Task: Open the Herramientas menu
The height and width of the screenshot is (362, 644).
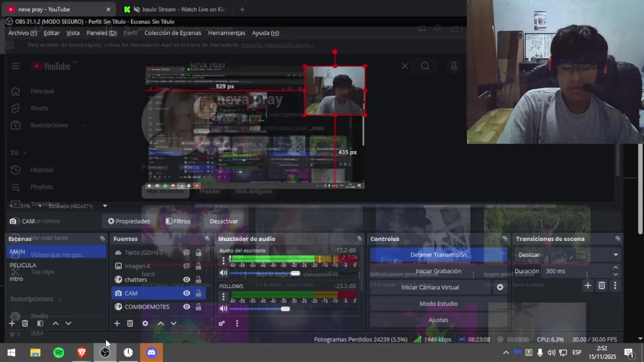Action: (227, 33)
